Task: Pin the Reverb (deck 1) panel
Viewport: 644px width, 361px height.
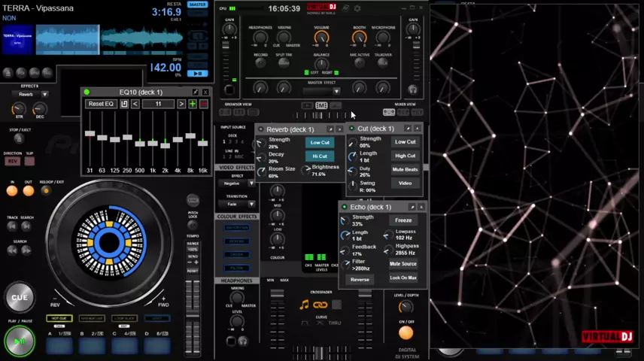Action: (x=330, y=129)
